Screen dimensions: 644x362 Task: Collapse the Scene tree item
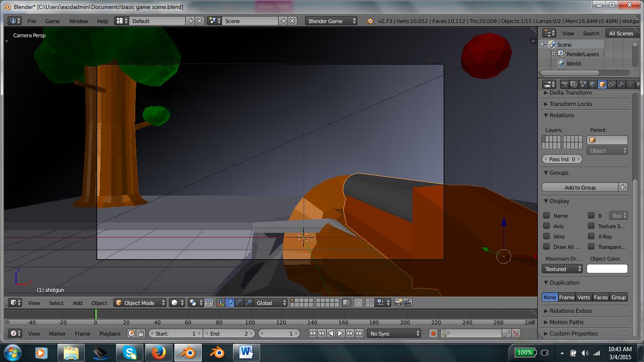coord(542,44)
